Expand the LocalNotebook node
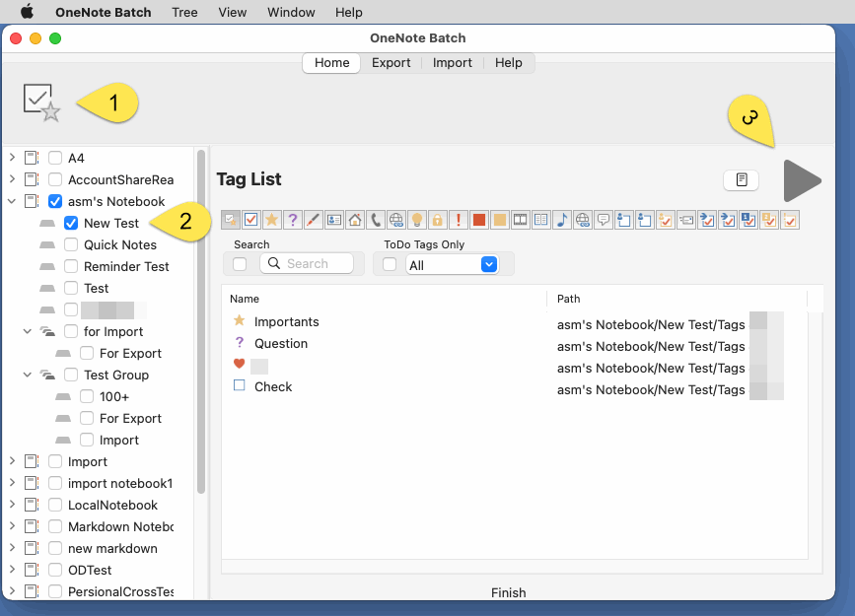This screenshot has width=855, height=616. [12, 505]
